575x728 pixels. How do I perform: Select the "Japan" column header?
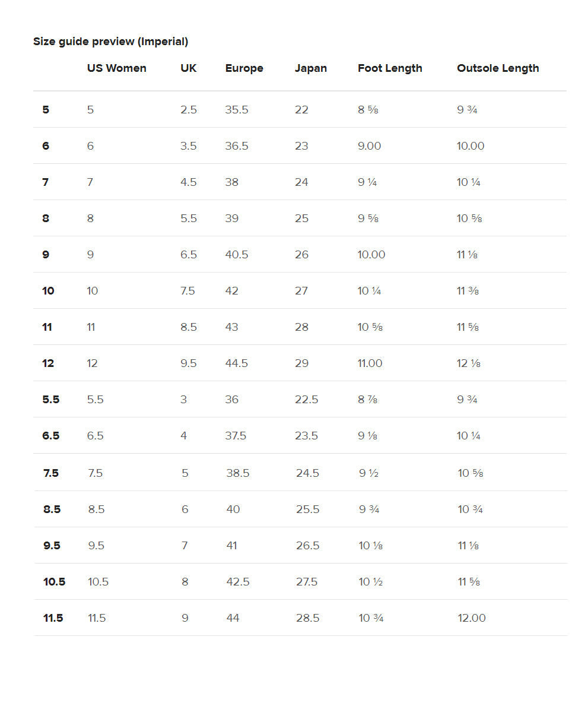310,68
